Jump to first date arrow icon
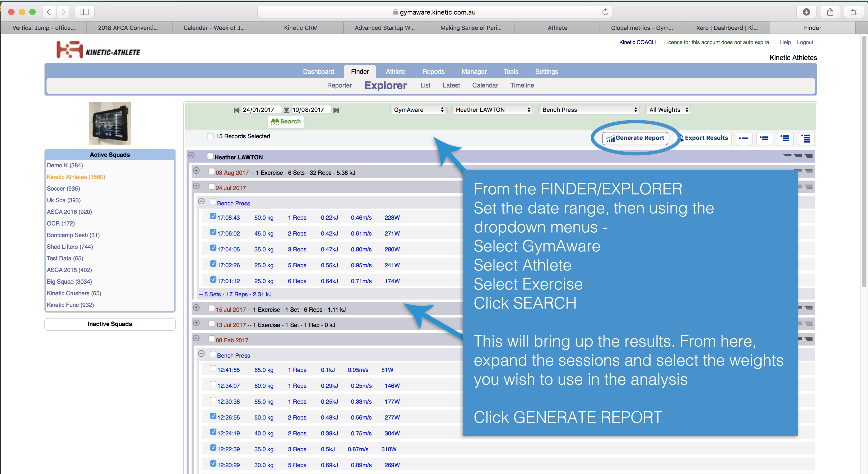The image size is (868, 474). click(x=236, y=110)
